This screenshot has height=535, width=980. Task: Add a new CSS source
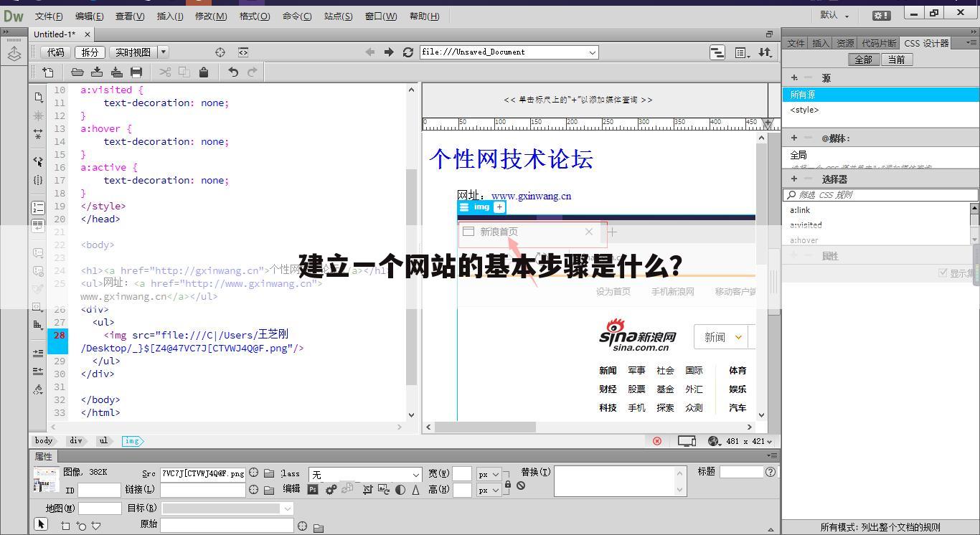794,77
